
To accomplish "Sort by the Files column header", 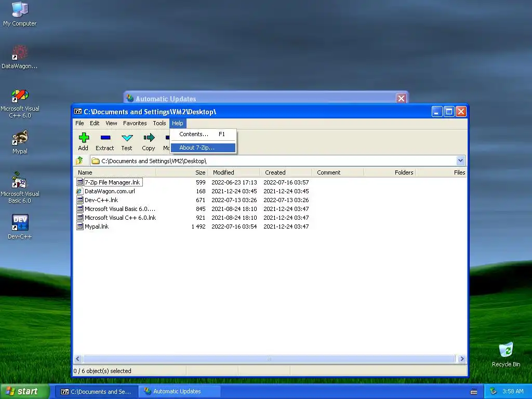I will pos(442,172).
